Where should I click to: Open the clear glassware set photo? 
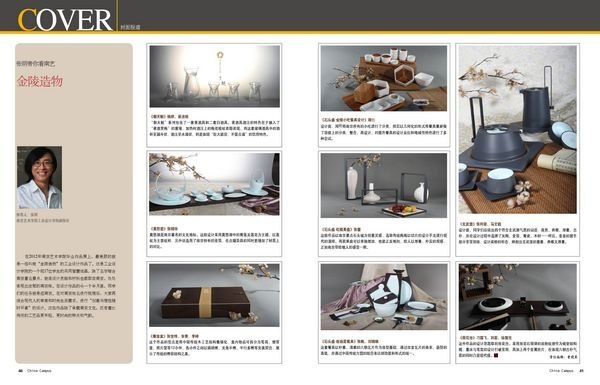tap(215, 77)
